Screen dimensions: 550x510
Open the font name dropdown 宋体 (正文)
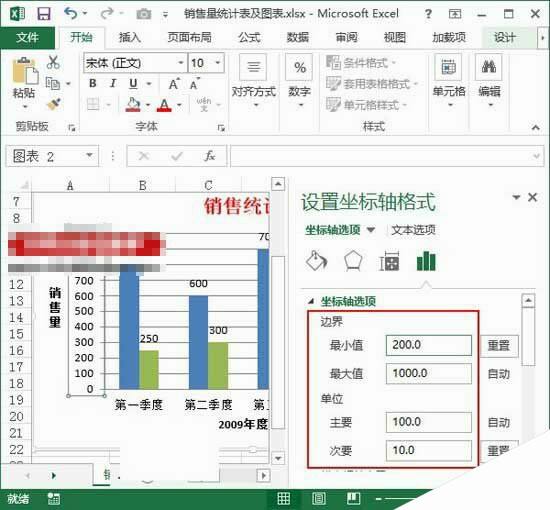[x=181, y=63]
